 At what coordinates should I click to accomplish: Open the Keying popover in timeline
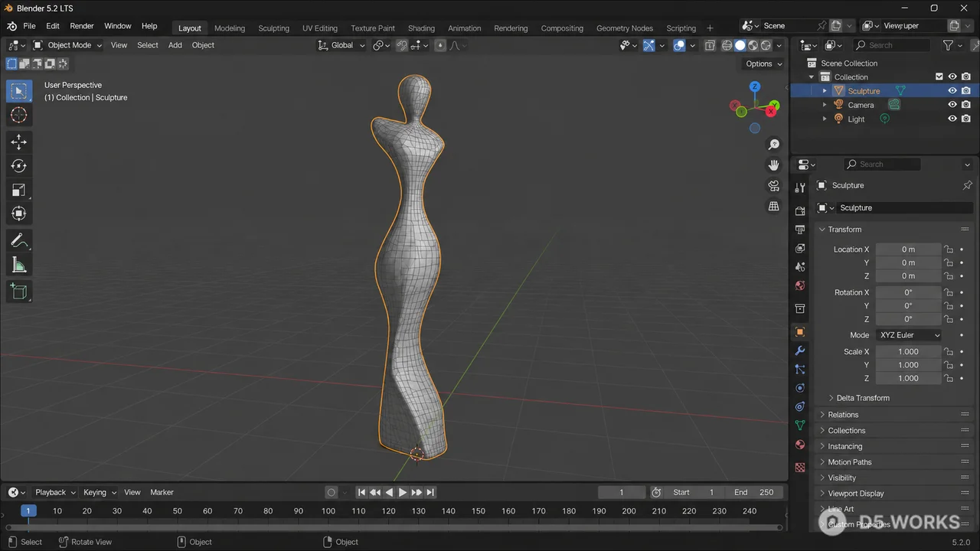(x=100, y=492)
